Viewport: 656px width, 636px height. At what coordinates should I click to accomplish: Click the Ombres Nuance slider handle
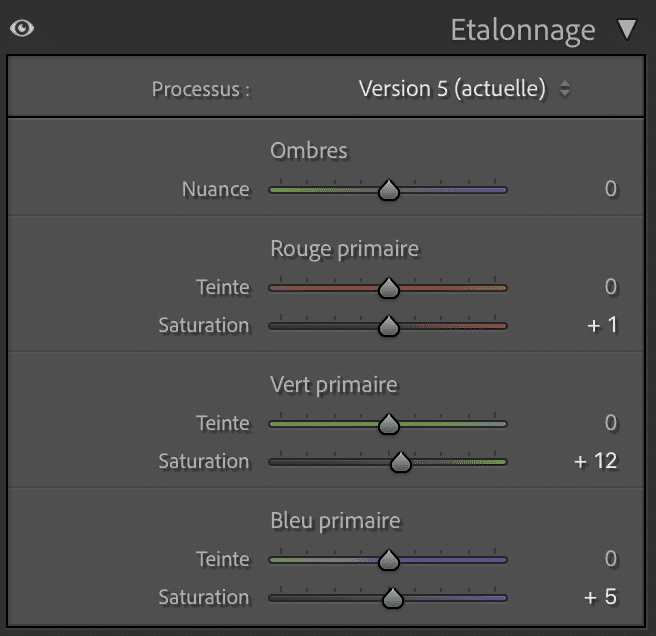(389, 190)
